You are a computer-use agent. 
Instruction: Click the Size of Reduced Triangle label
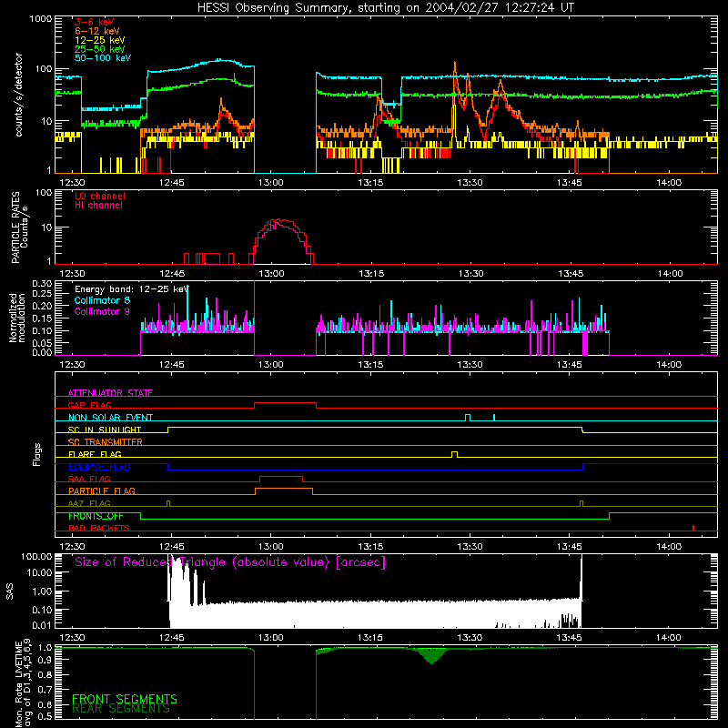click(x=230, y=562)
